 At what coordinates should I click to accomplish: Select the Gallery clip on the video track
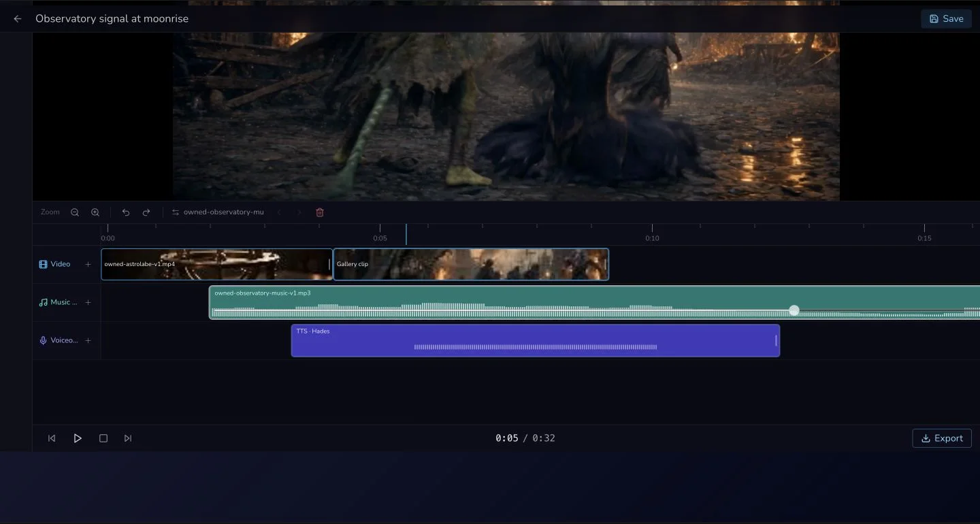pos(471,264)
